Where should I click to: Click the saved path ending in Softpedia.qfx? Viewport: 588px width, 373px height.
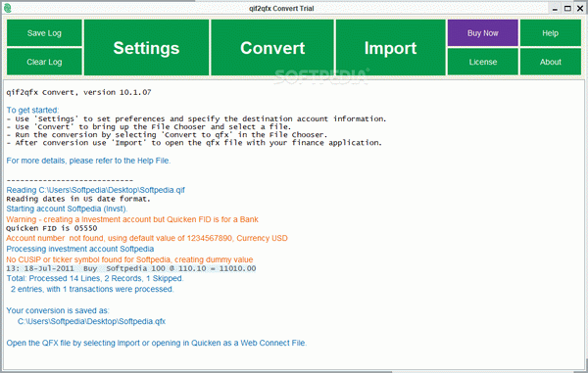point(91,321)
